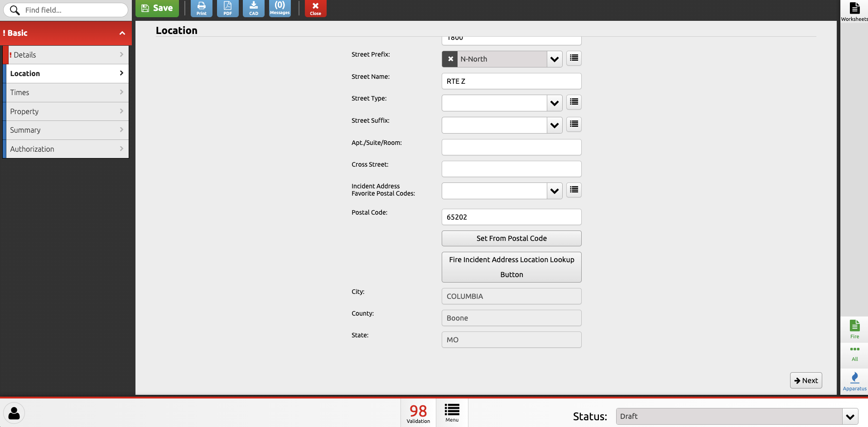Open the Messages inbox icon
Viewport: 868px width, 427px height.
(x=280, y=8)
